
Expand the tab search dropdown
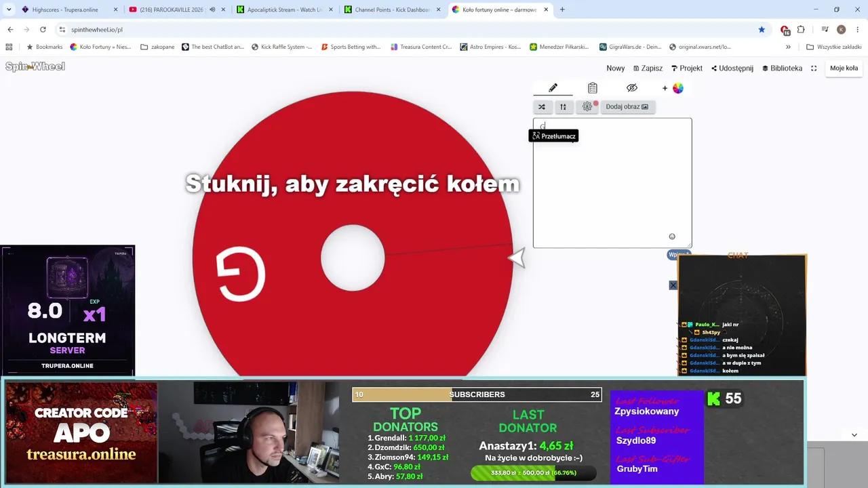[x=9, y=9]
